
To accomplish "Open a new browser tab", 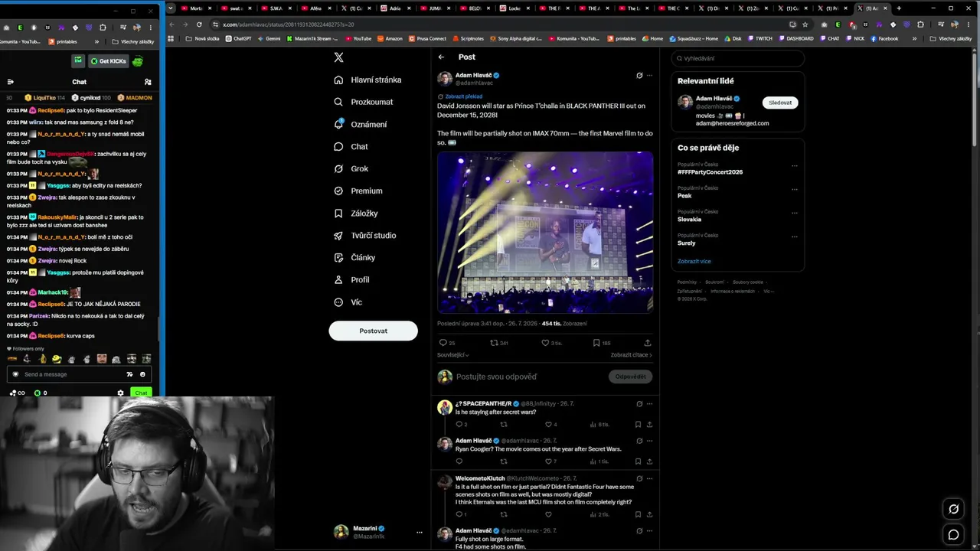I will click(899, 8).
